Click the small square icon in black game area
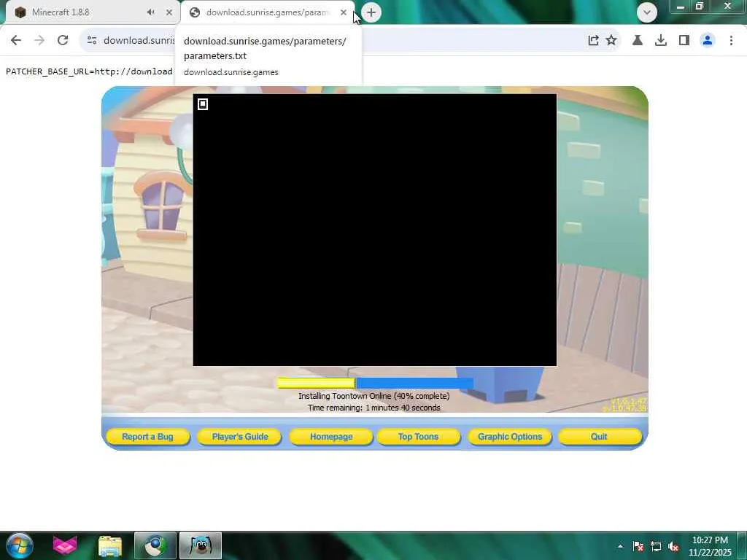Screen dimensions: 747x560 (203, 104)
